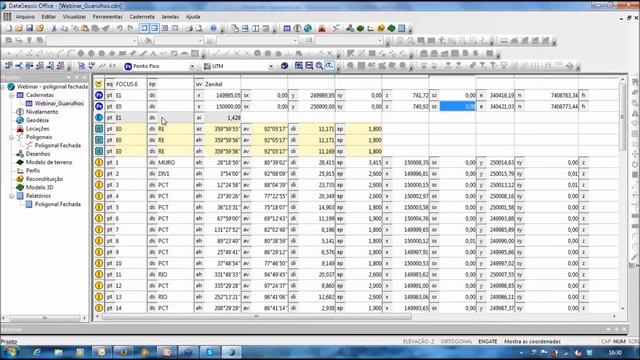Image resolution: width=640 pixels, height=360 pixels.
Task: Select Geodésia in project tree
Action: (x=37, y=120)
